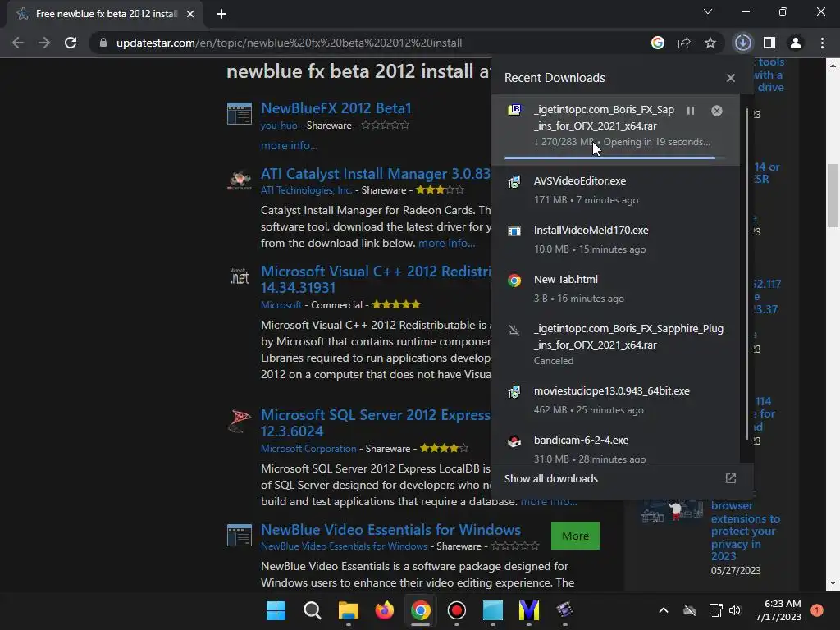The image size is (840, 630).
Task: Open InstallVideoMeld170.exe download entry
Action: [615, 240]
